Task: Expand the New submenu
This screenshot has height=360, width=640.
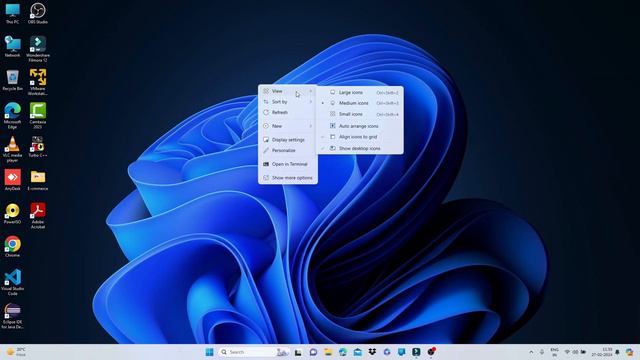Action: point(288,126)
